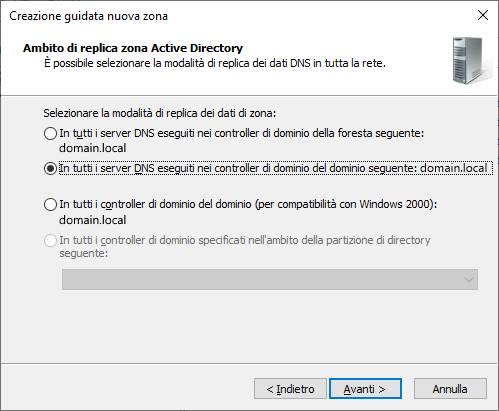This screenshot has width=499, height=411.
Task: Cancel the wizard with Annulla
Action: [x=450, y=389]
